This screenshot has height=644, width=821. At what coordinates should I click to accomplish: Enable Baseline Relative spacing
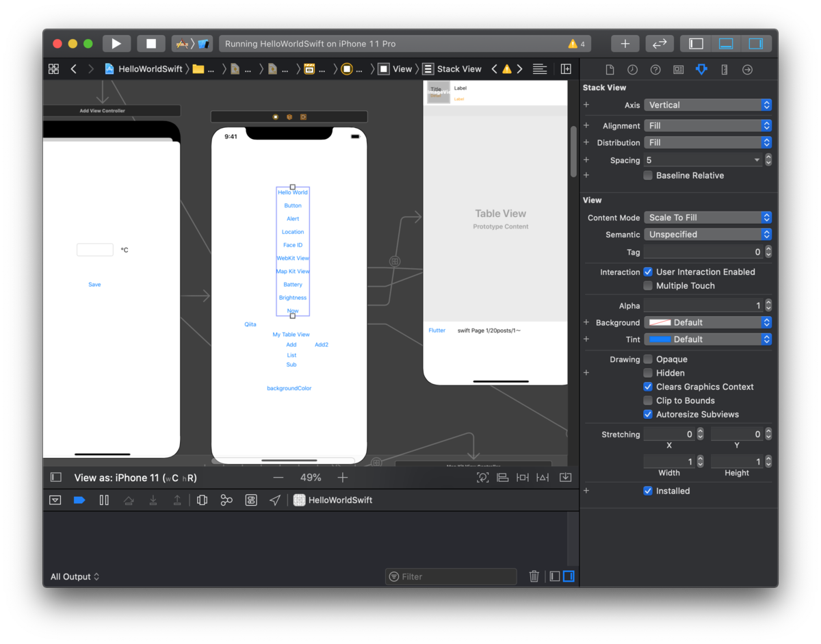(x=648, y=175)
